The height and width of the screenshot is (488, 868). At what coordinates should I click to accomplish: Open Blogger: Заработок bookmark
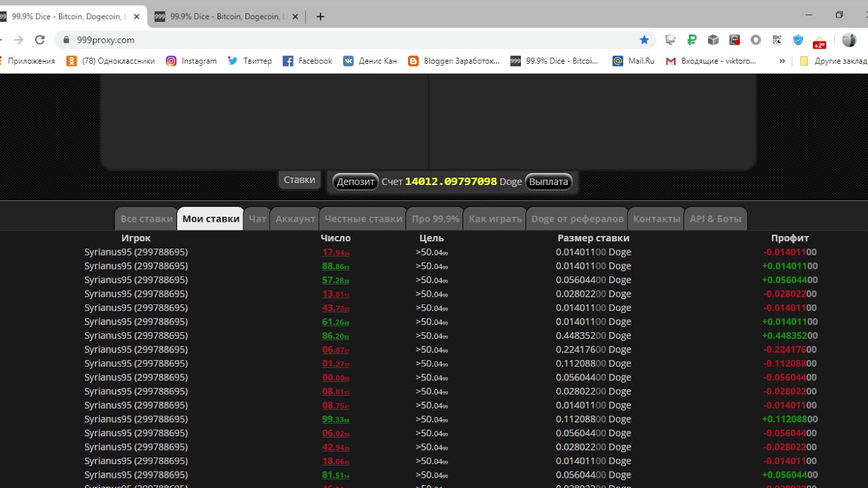tap(454, 61)
